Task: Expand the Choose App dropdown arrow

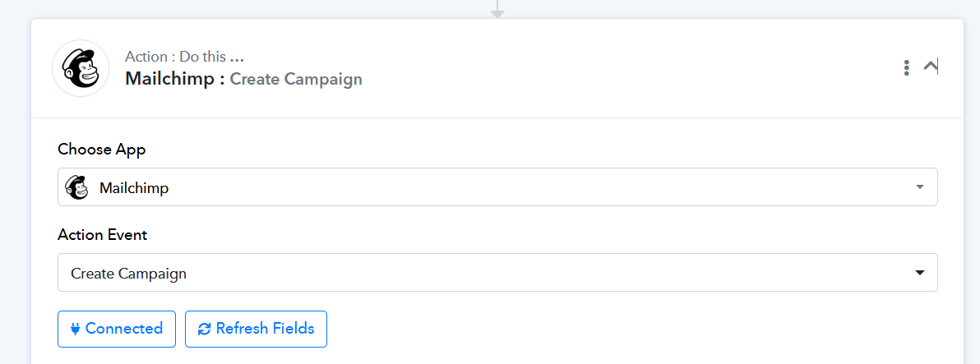Action: coord(919,187)
